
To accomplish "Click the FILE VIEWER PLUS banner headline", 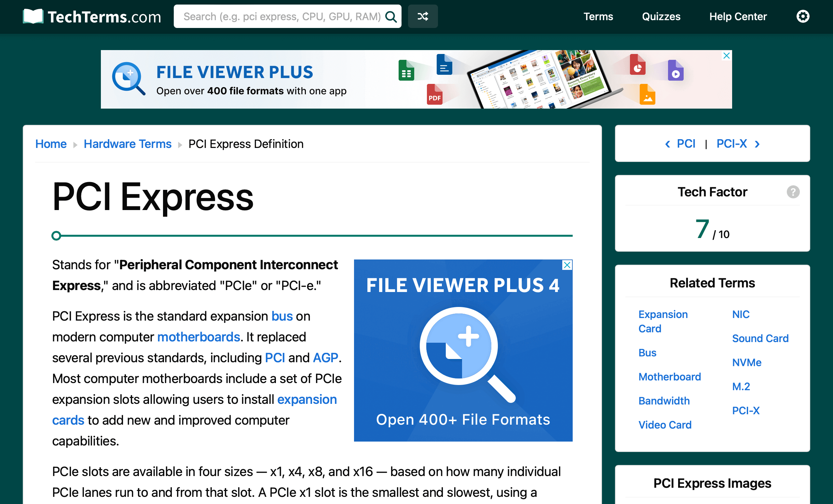I will click(x=235, y=72).
